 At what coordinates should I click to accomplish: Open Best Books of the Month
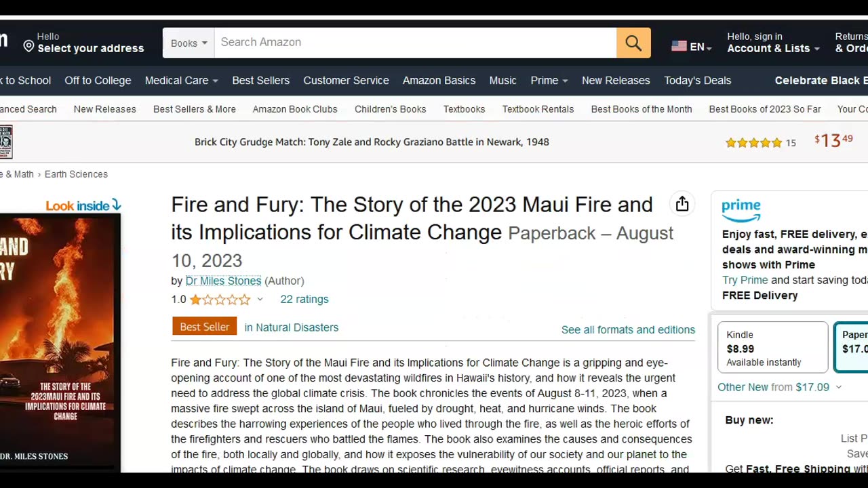coord(642,109)
